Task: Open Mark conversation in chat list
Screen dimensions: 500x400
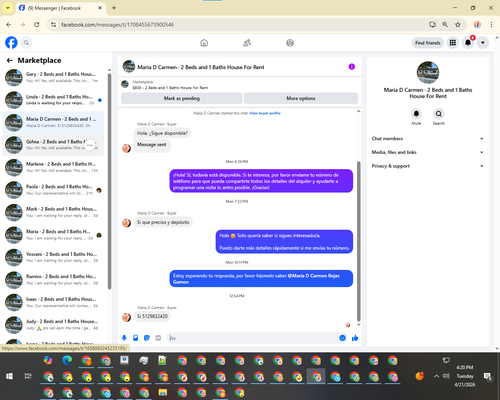Action: (x=53, y=212)
